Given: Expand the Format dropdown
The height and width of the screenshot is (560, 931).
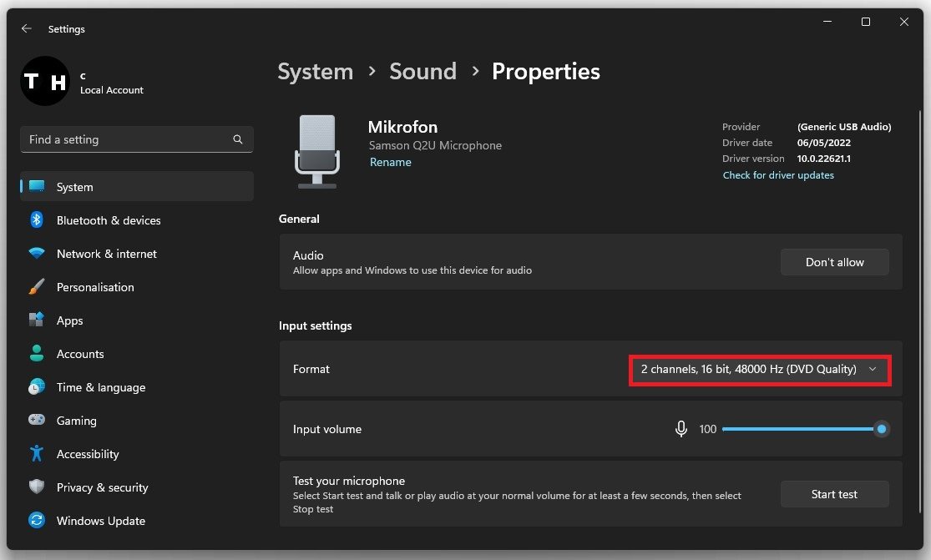Looking at the screenshot, I should coord(760,369).
